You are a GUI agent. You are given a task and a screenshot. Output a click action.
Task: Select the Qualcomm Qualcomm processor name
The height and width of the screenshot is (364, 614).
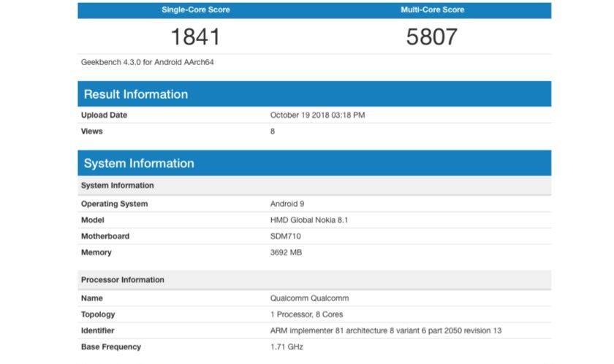point(308,298)
